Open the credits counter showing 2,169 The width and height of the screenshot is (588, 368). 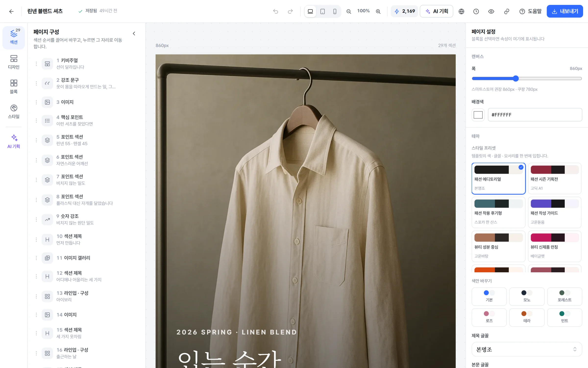pyautogui.click(x=404, y=11)
